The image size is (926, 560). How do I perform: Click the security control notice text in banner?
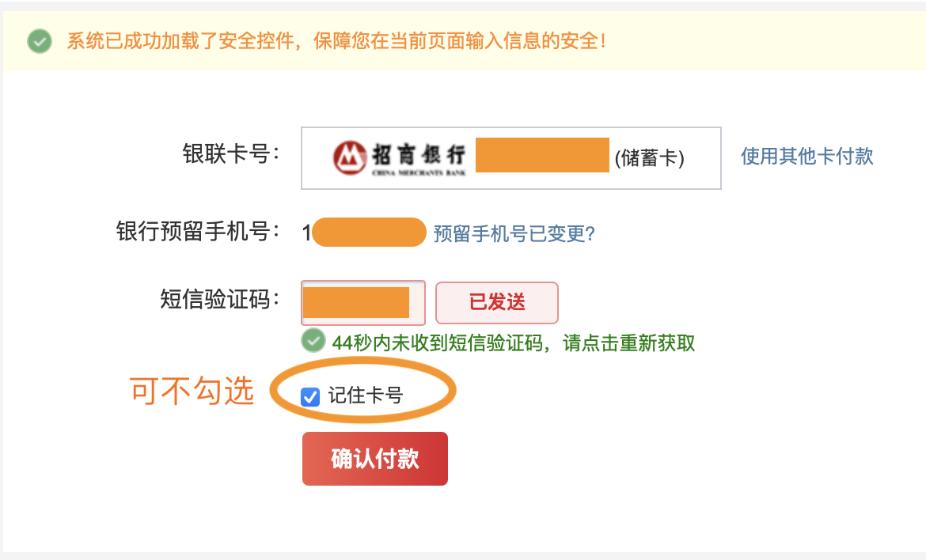tap(336, 41)
